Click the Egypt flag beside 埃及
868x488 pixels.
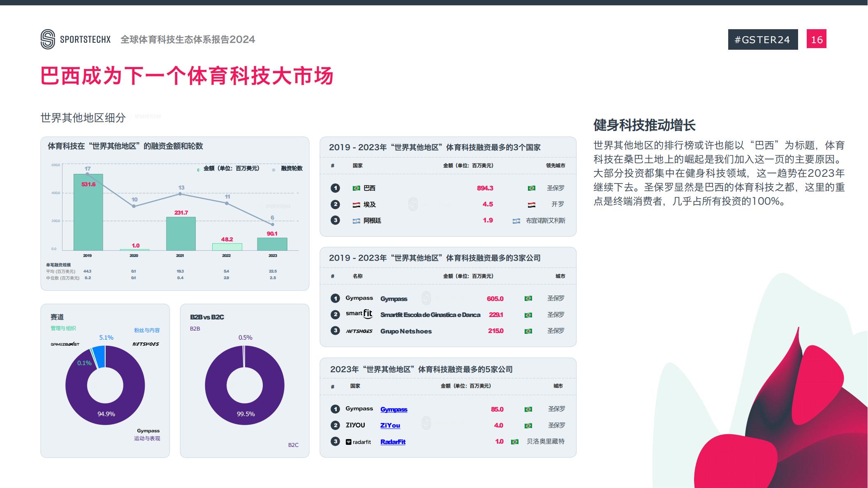pyautogui.click(x=356, y=204)
